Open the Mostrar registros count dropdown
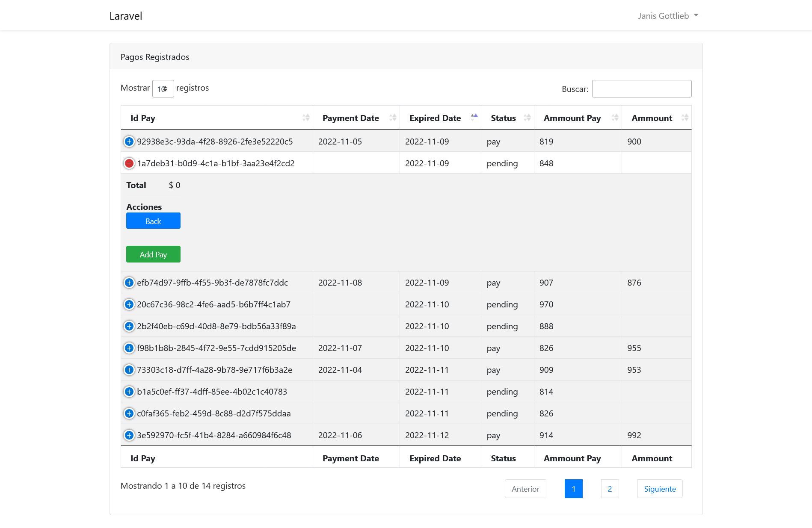The width and height of the screenshot is (812, 528). click(x=163, y=88)
